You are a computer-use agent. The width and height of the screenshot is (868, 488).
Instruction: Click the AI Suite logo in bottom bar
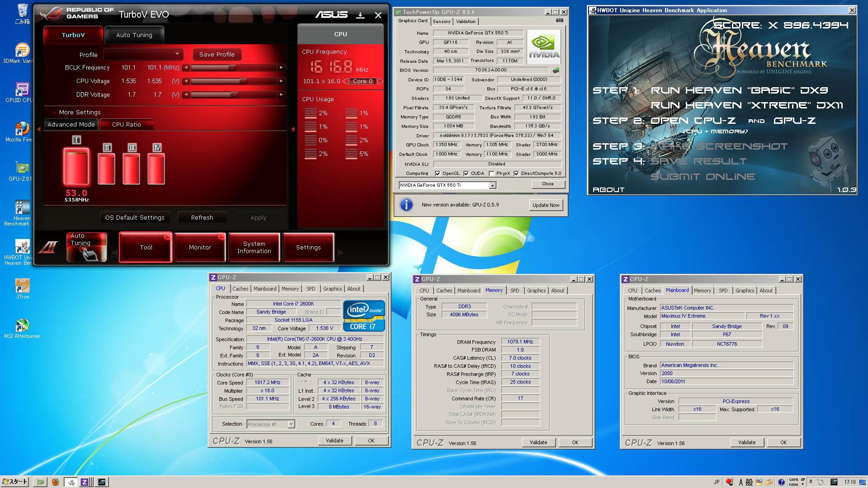(x=48, y=247)
